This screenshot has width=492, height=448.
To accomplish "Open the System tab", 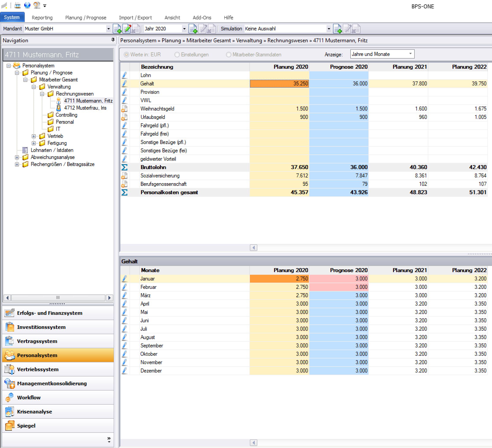I will tap(12, 17).
